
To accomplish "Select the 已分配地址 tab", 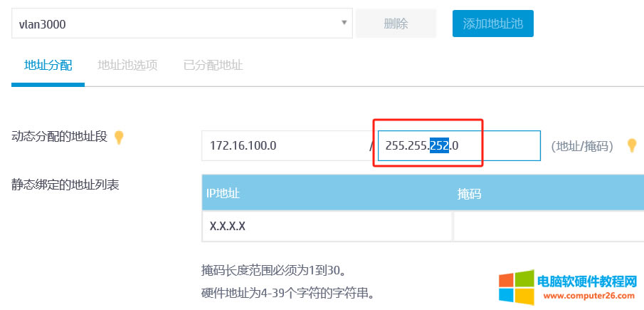I will (213, 65).
